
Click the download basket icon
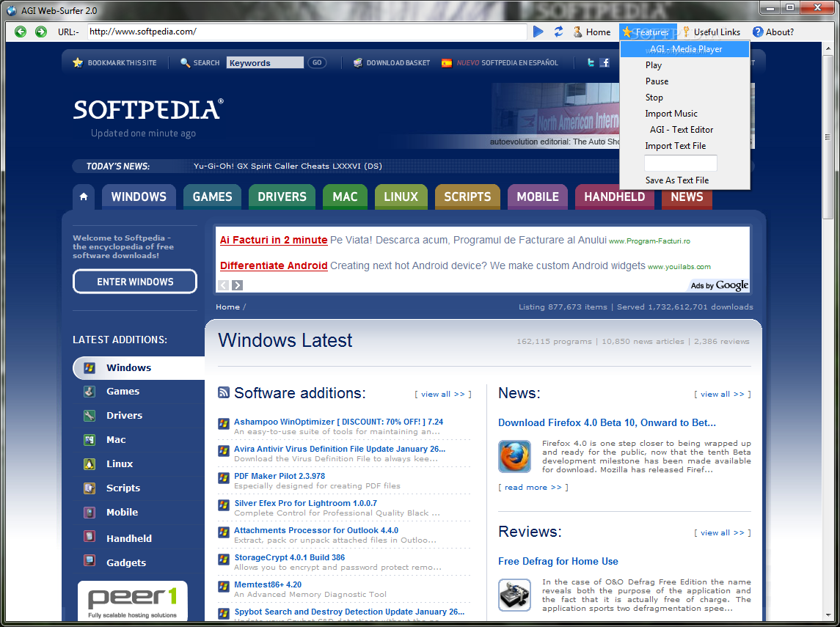[358, 62]
